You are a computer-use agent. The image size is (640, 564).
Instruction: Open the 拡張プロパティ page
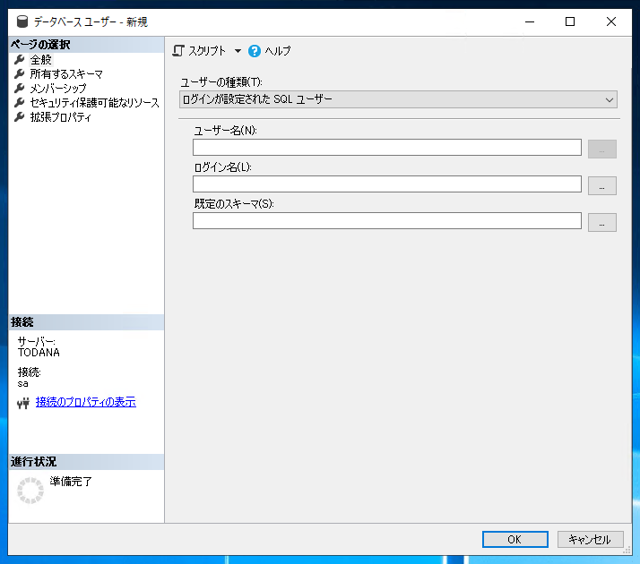coord(60,118)
